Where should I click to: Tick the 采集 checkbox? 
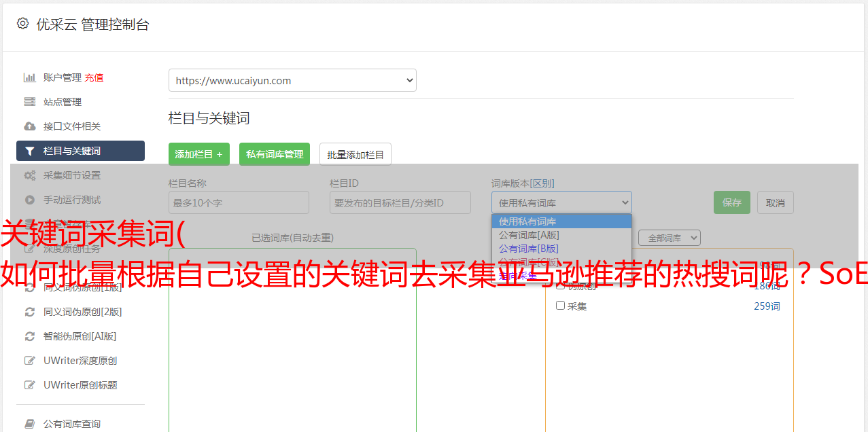pyautogui.click(x=561, y=306)
